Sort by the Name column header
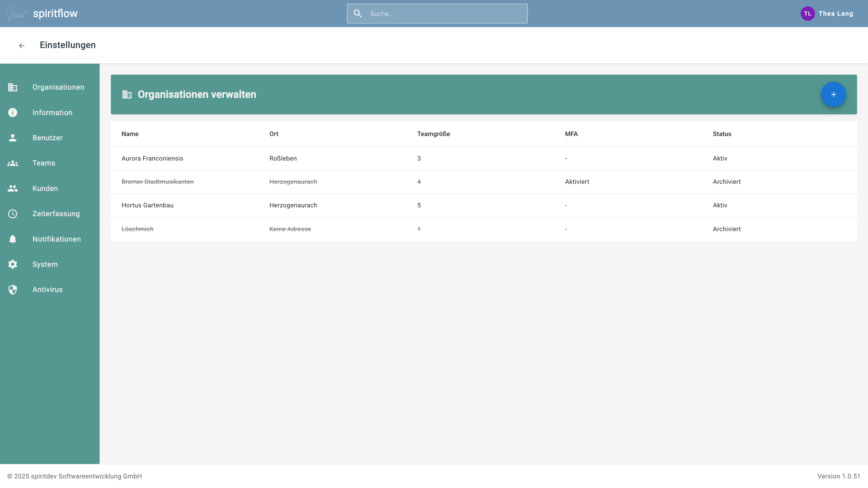 [130, 134]
